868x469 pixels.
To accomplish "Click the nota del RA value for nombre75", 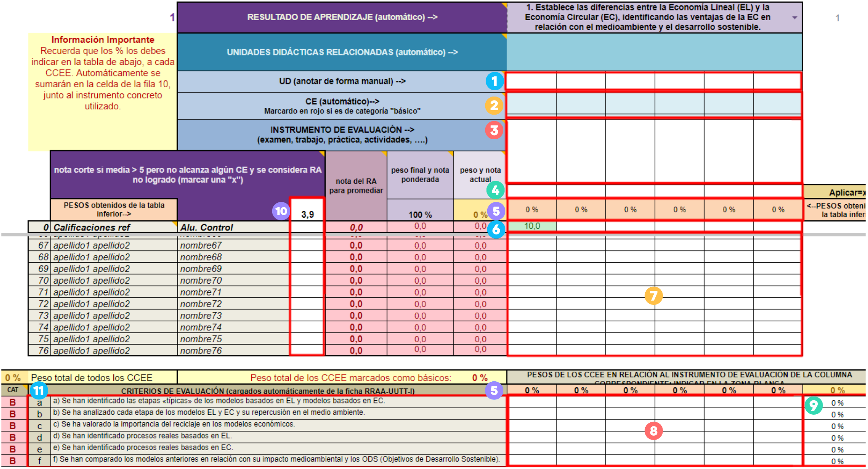I will pyautogui.click(x=356, y=339).
